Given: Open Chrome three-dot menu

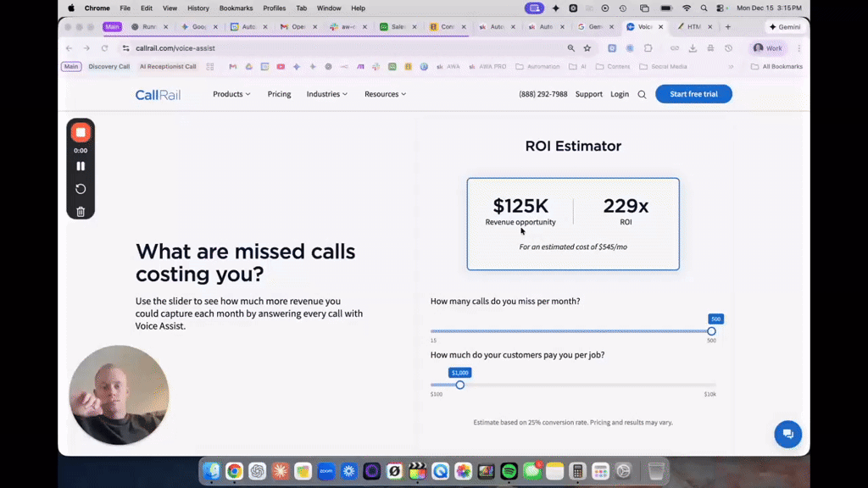Looking at the screenshot, I should pyautogui.click(x=798, y=48).
